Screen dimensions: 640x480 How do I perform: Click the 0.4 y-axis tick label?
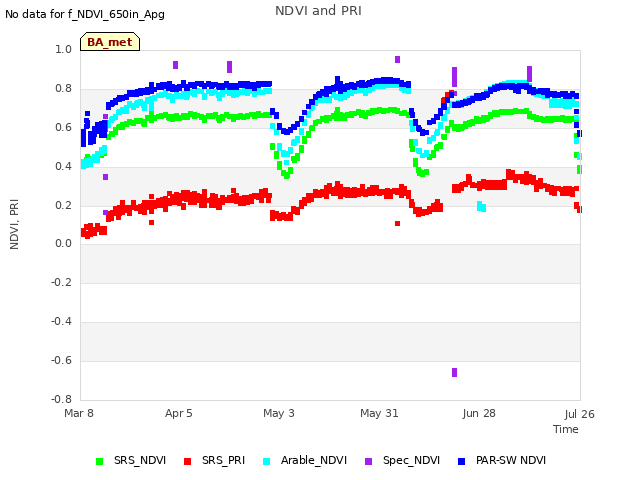tap(63, 166)
